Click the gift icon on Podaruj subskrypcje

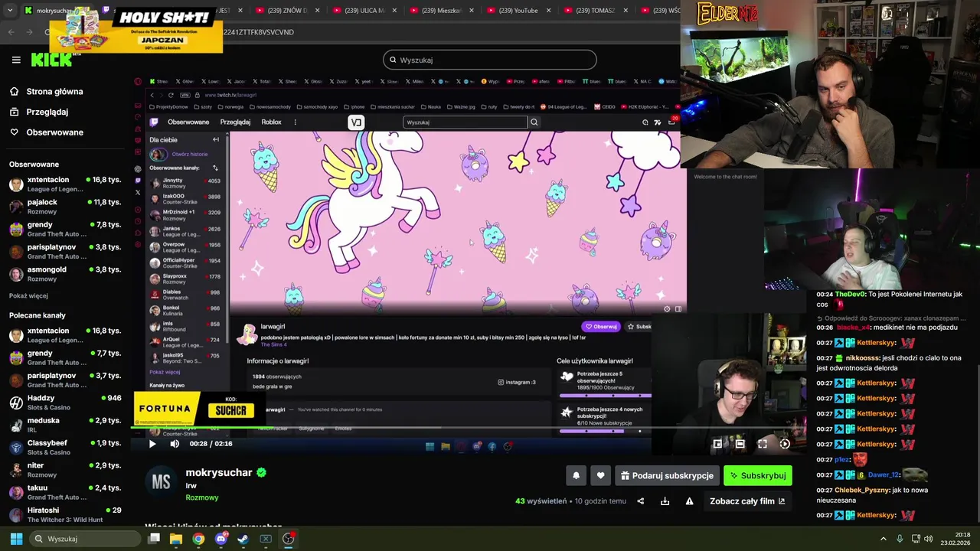(625, 475)
